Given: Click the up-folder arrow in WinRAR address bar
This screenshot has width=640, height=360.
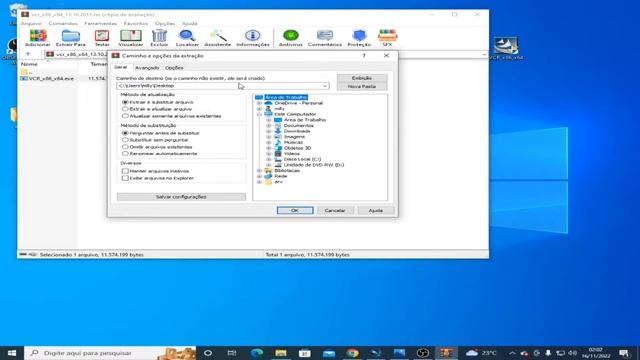Looking at the screenshot, I should 28,54.
